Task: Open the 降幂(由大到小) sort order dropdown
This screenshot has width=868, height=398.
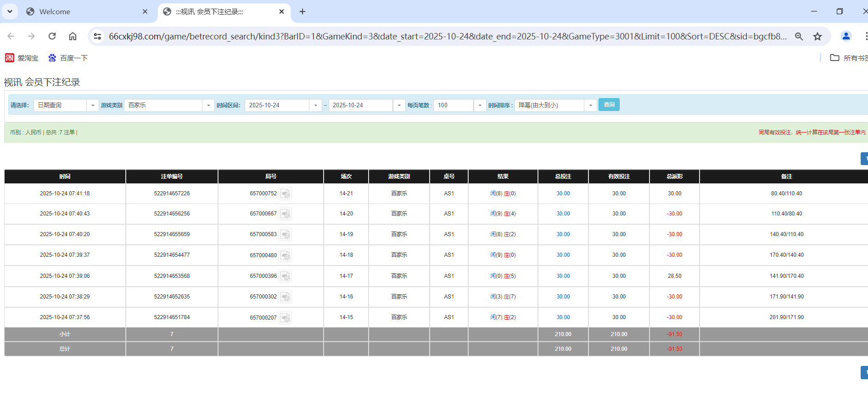Action: tap(590, 105)
